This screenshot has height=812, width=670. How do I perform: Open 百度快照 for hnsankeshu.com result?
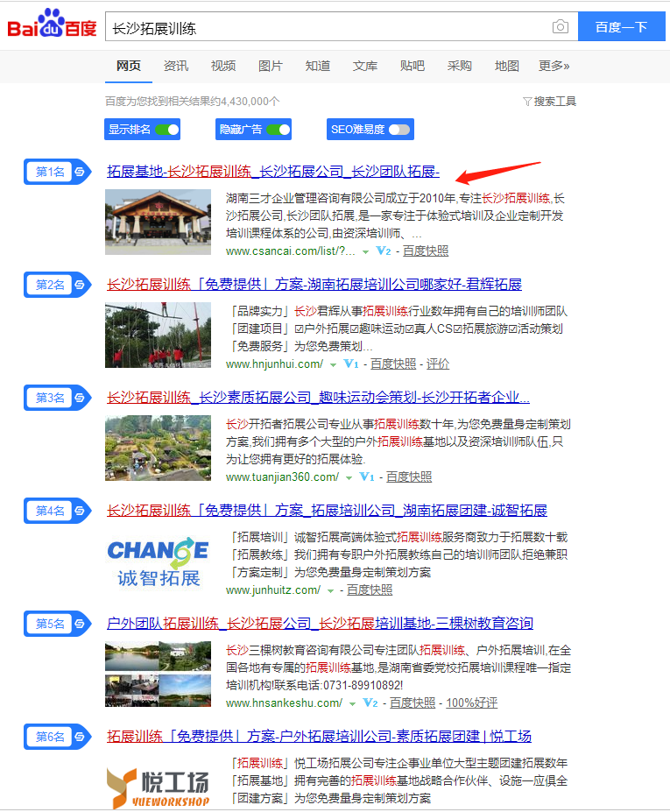tap(413, 703)
